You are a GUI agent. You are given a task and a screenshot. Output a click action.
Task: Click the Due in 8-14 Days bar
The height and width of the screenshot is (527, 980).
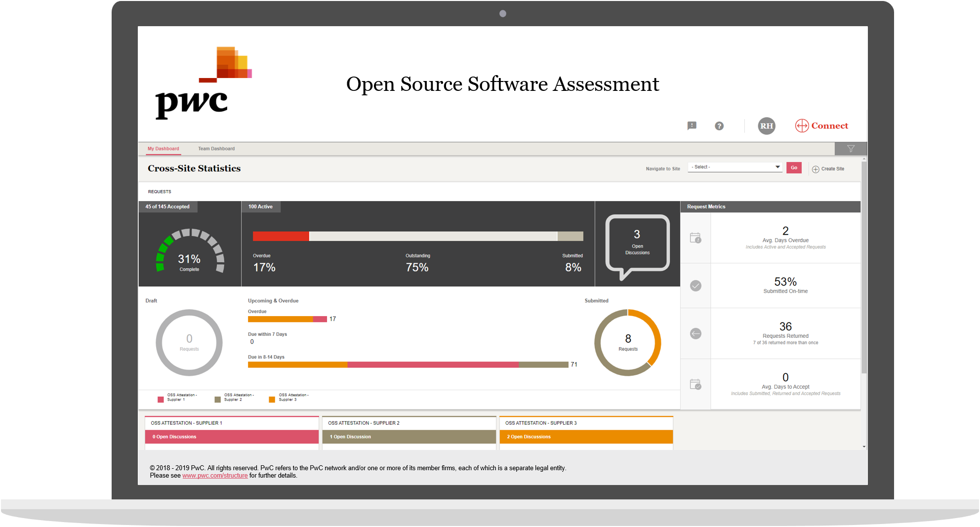click(x=408, y=365)
